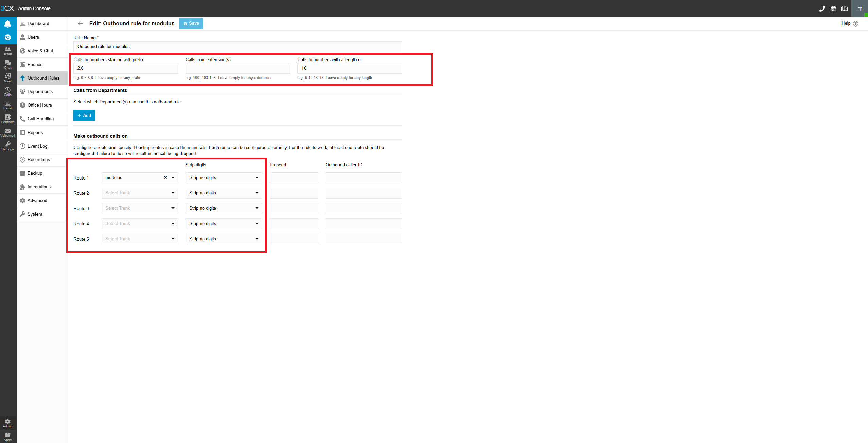
Task: Click the Help question mark icon
Action: (x=856, y=23)
